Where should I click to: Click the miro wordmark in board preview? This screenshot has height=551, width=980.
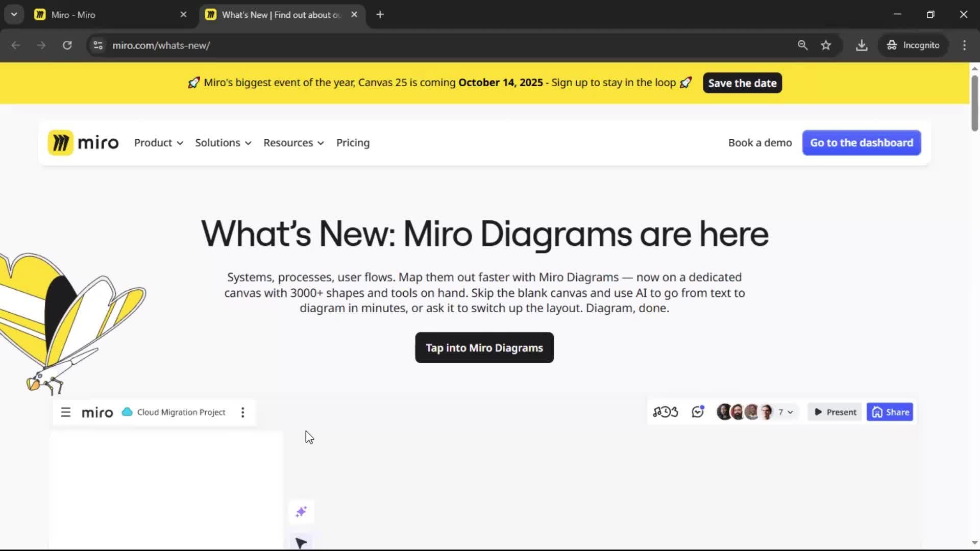tap(97, 412)
